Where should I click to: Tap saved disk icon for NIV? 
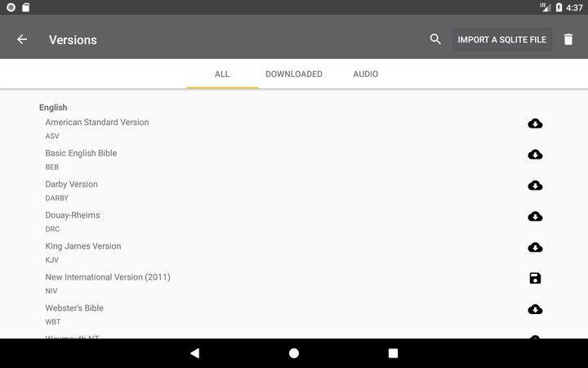pyautogui.click(x=535, y=279)
